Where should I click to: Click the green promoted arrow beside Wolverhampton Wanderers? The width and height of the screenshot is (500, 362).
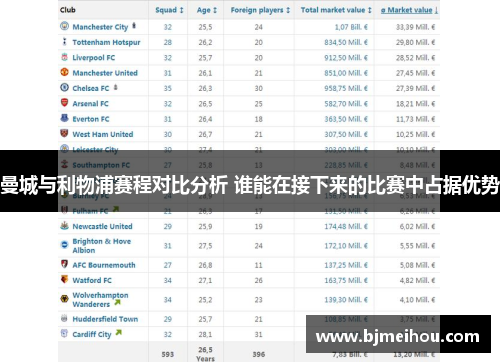click(x=117, y=302)
